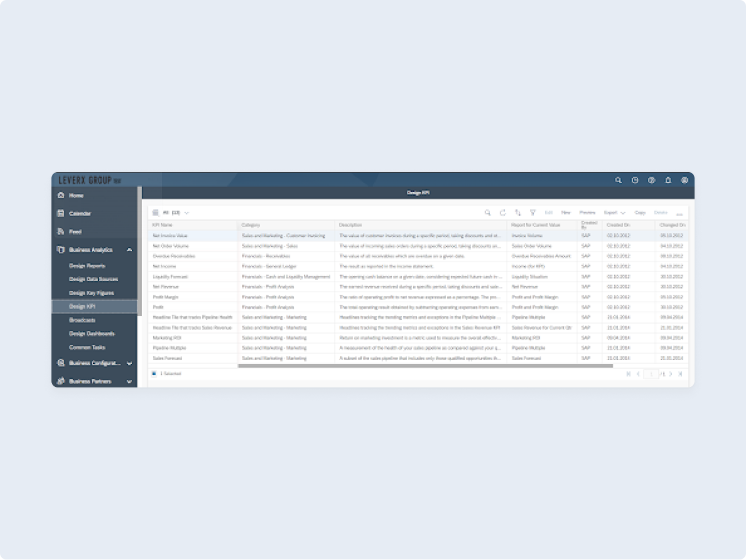Toggle the 1 Selected checkbox in footer
Viewport: 746px width, 560px height.
point(154,374)
